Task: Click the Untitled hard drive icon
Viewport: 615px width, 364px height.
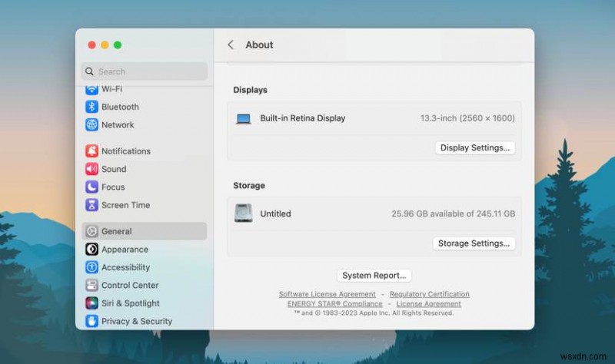Action: pyautogui.click(x=243, y=213)
